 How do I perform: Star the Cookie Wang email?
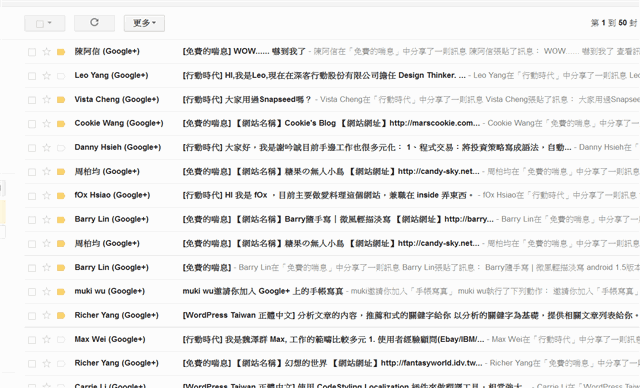(x=47, y=124)
